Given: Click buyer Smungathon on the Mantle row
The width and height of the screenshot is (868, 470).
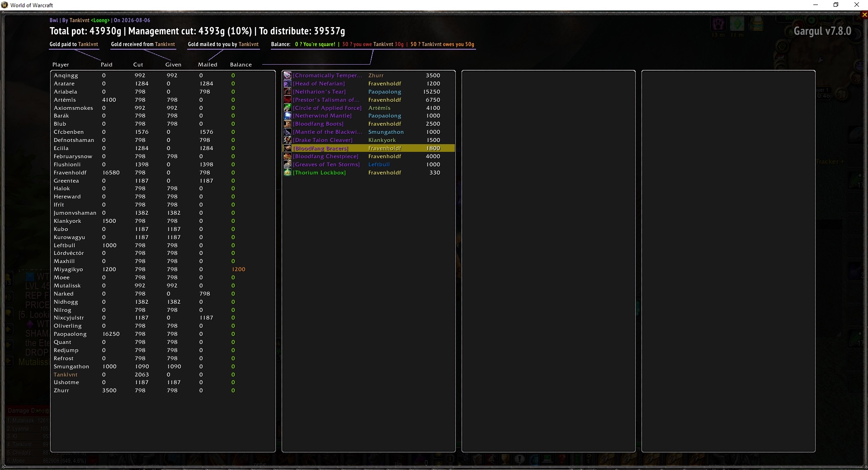Looking at the screenshot, I should [386, 132].
